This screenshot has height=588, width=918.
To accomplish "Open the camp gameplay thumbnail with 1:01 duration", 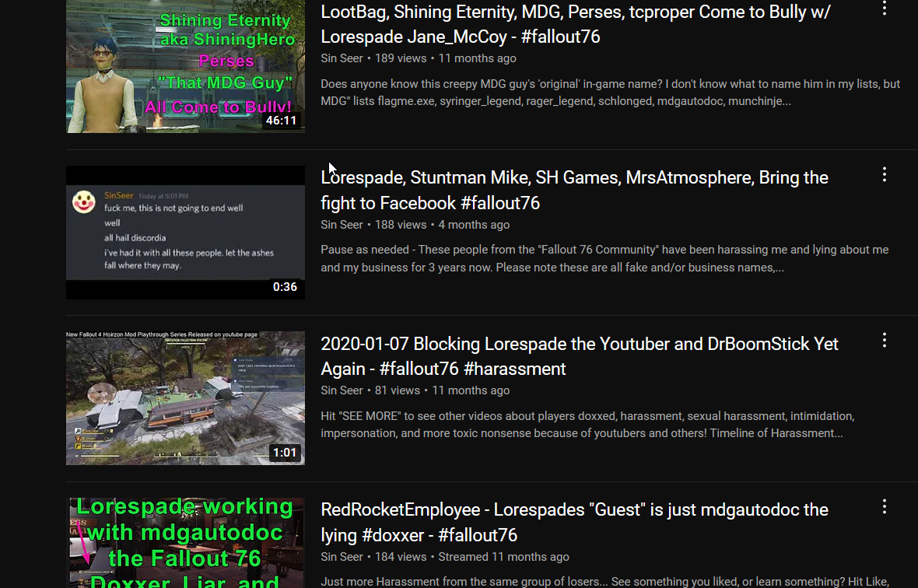I will point(185,398).
